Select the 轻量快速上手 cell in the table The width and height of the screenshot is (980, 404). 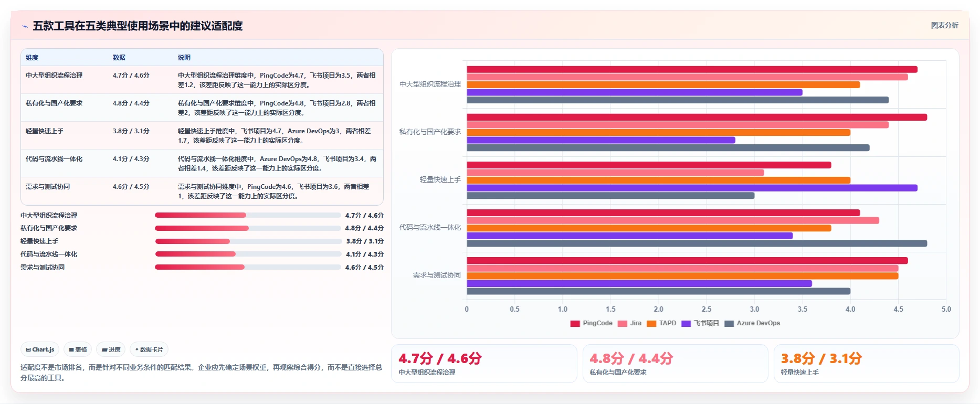[45, 131]
